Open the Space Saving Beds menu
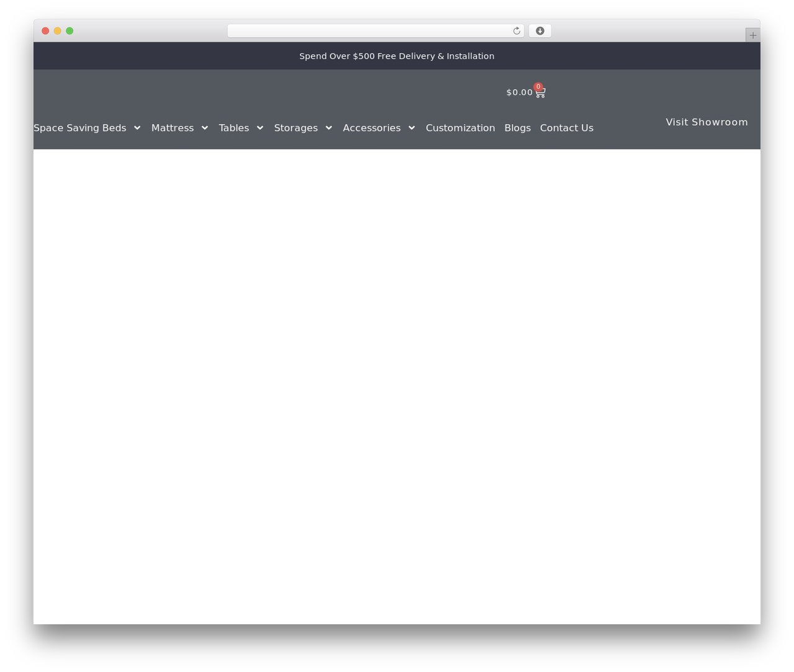Viewport: 794px width, 672px height. pos(80,128)
